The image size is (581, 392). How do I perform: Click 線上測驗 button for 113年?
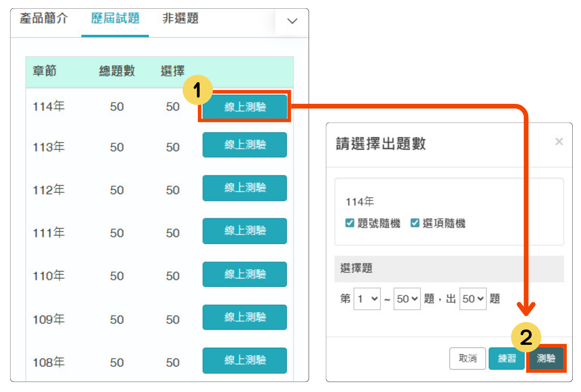(x=245, y=145)
